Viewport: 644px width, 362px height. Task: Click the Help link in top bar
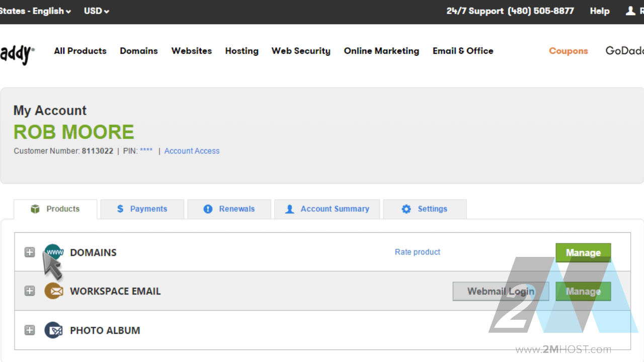click(600, 11)
